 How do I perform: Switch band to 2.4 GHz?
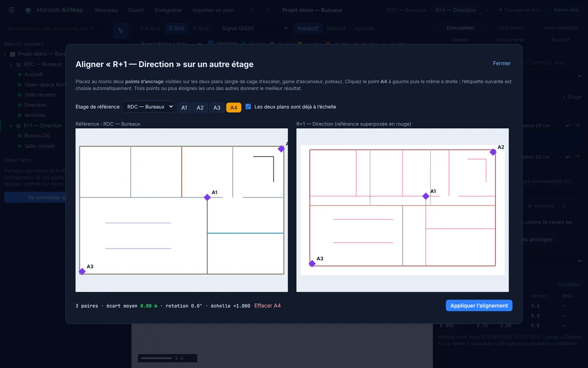[150, 28]
